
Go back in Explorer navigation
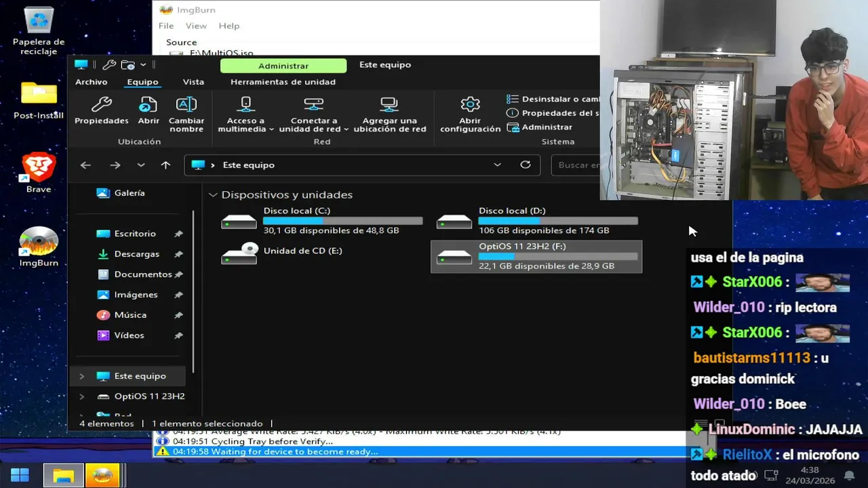[85, 165]
